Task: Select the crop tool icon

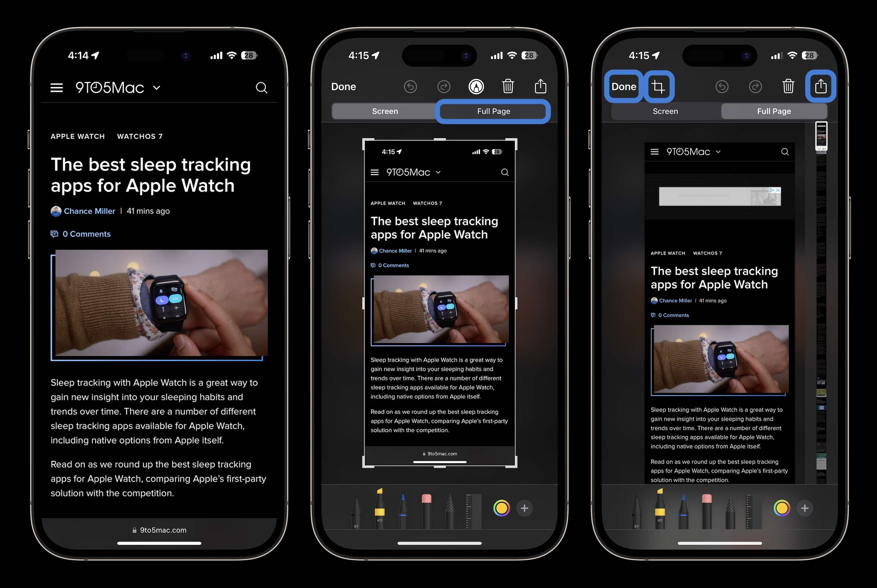Action: (658, 86)
